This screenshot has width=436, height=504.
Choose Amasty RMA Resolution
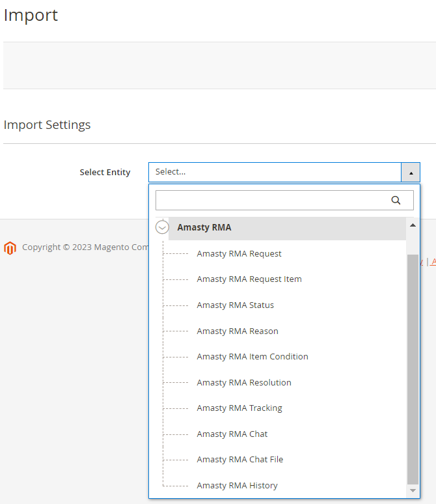click(244, 383)
